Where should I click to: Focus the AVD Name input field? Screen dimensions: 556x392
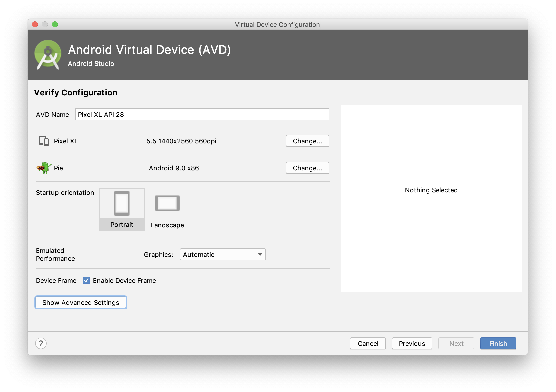pyautogui.click(x=202, y=114)
